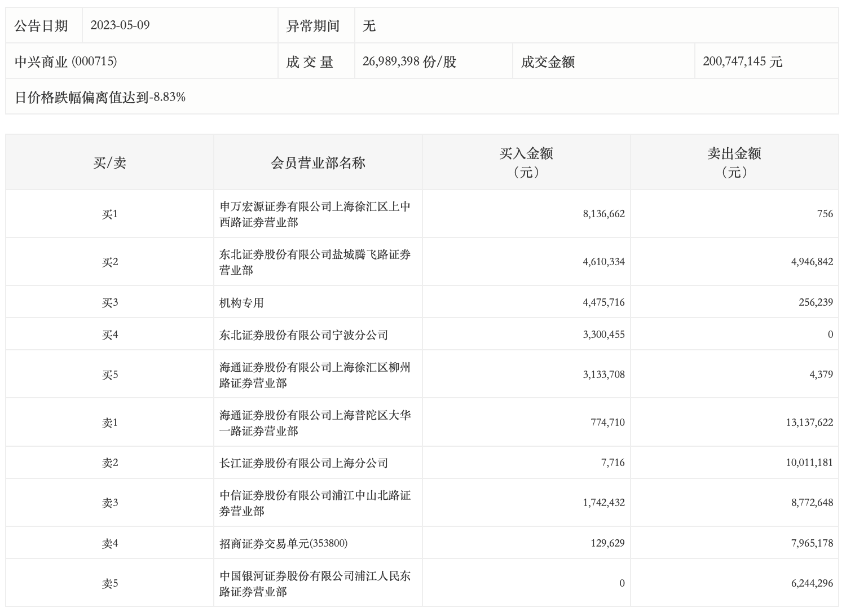Click the turnover amount 200,747,145 元
This screenshot has height=616, width=846.
click(x=742, y=61)
